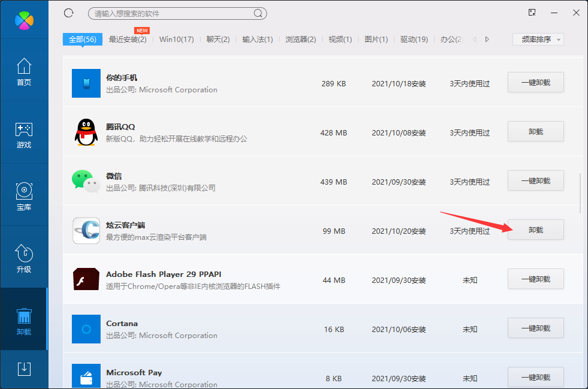Screen dimensions: 588x389
Task: Type in the software search field
Action: click(x=171, y=13)
